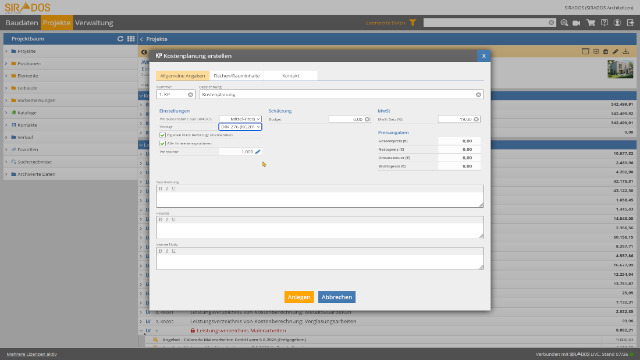Clear the Nummer field with its x icon
640x360 pixels.
coord(190,95)
